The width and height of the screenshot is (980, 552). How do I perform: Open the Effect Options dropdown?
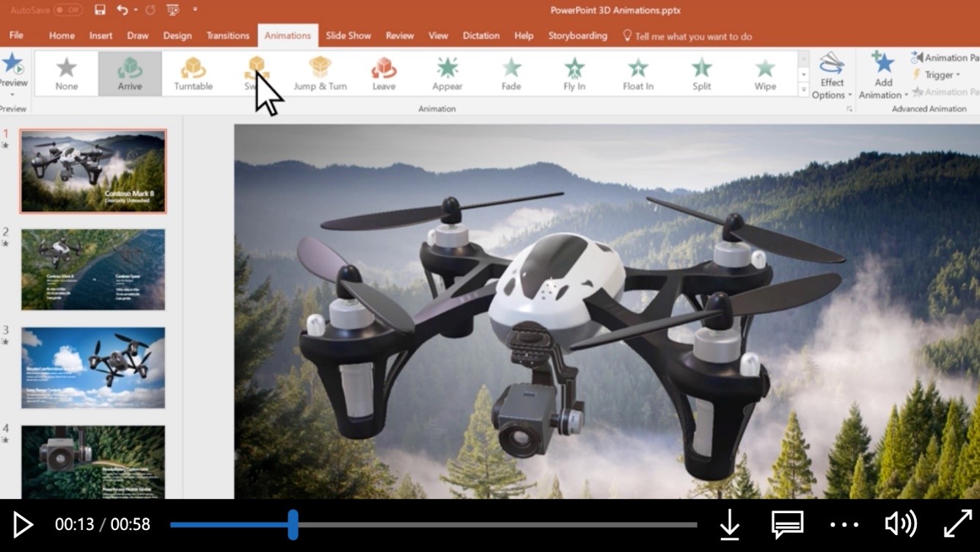point(832,76)
